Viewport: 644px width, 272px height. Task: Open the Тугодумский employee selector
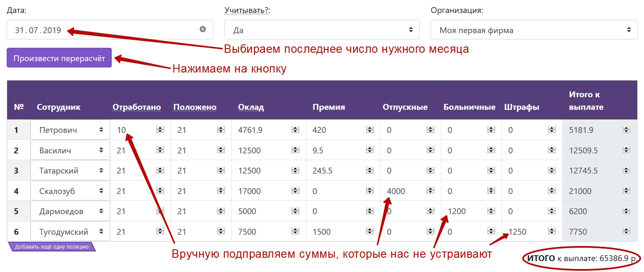[70, 232]
